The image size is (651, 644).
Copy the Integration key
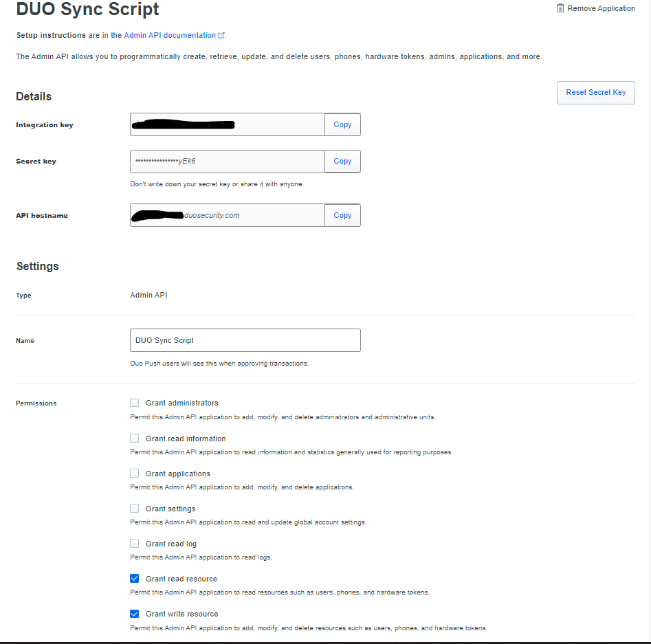[342, 124]
